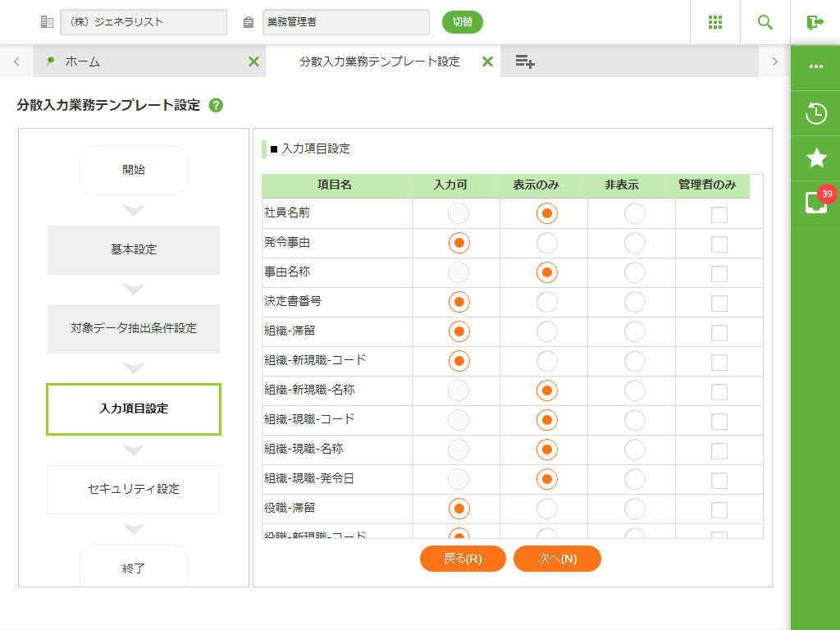This screenshot has height=630, width=840.
Task: Switch to the ホーム tab
Action: [x=82, y=62]
